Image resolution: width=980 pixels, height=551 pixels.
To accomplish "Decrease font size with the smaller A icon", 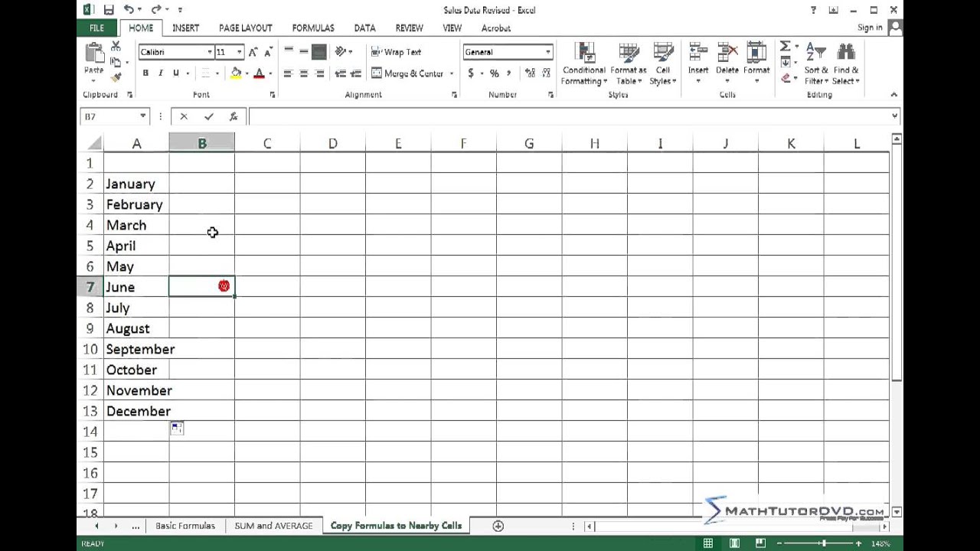I will [x=268, y=52].
